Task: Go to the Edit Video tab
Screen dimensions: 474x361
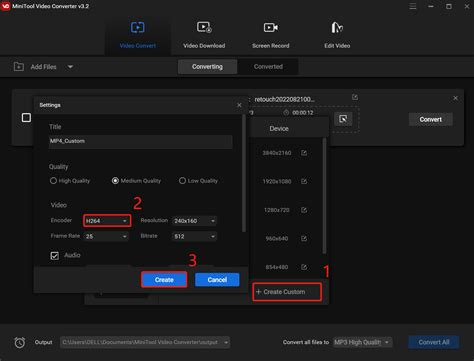Action: [x=337, y=35]
